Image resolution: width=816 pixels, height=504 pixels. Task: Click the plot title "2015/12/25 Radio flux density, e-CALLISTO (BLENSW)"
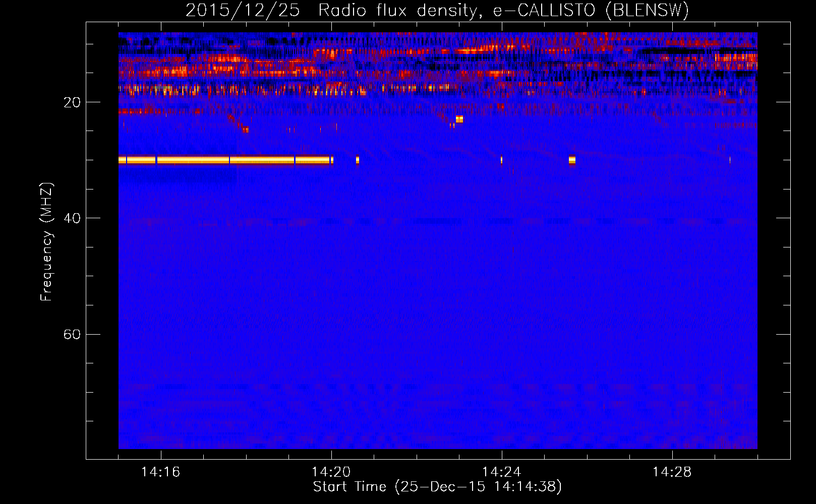437,10
